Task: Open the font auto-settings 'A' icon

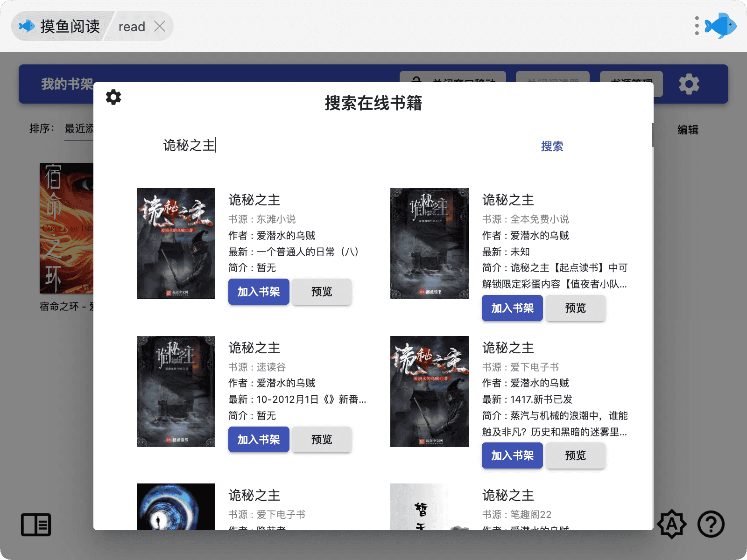Action: click(x=672, y=525)
